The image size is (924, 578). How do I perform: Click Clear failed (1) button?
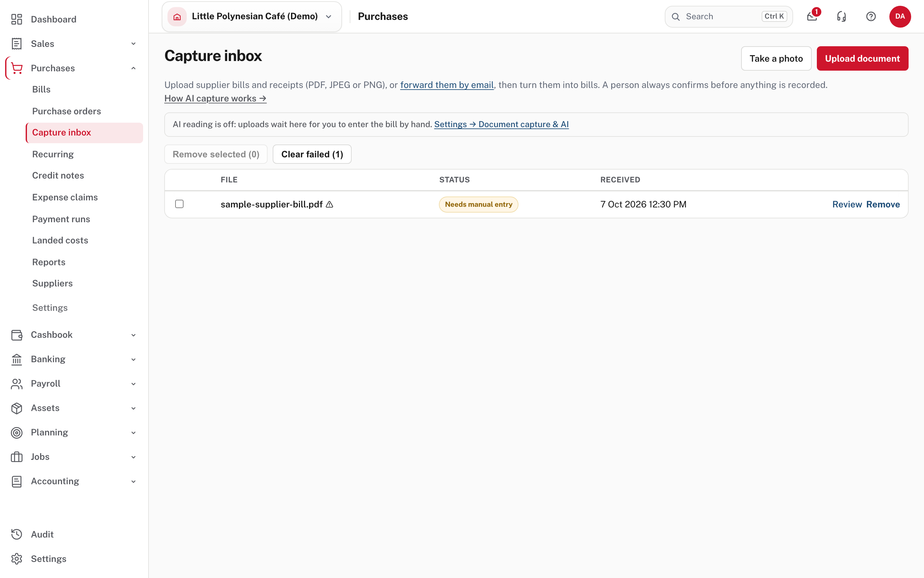[312, 154]
